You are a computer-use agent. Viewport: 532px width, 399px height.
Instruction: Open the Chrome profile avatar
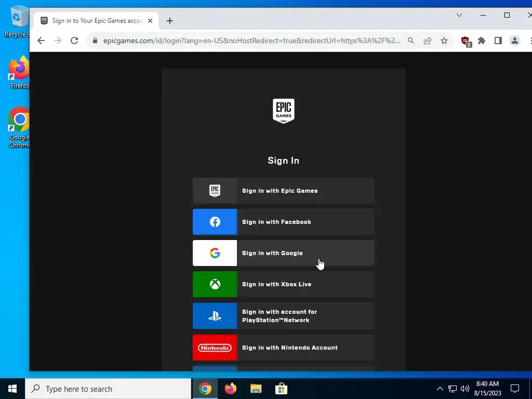pyautogui.click(x=515, y=41)
